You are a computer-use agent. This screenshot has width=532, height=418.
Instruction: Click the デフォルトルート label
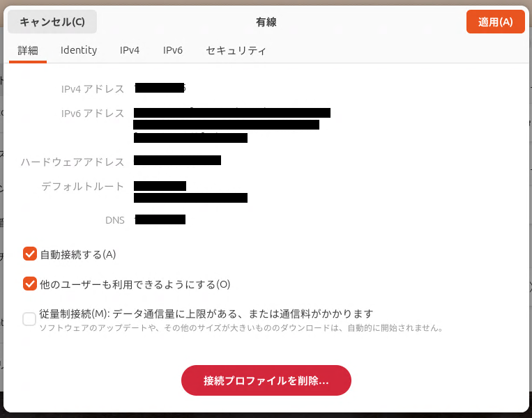(83, 187)
